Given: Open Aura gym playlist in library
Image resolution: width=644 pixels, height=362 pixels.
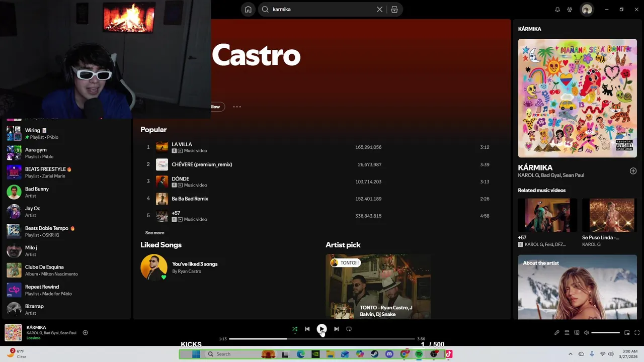Looking at the screenshot, I should (x=65, y=153).
